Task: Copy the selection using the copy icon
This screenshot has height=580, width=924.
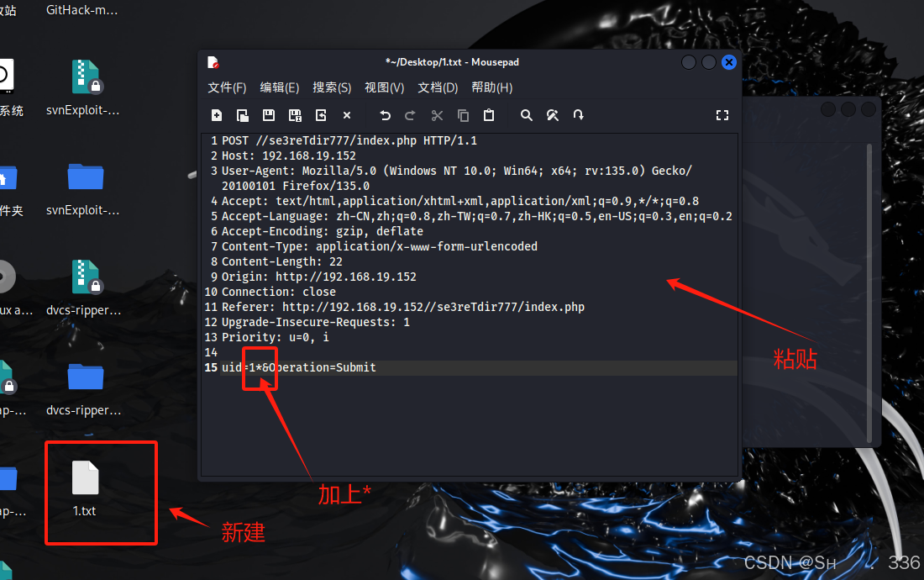Action: click(463, 115)
